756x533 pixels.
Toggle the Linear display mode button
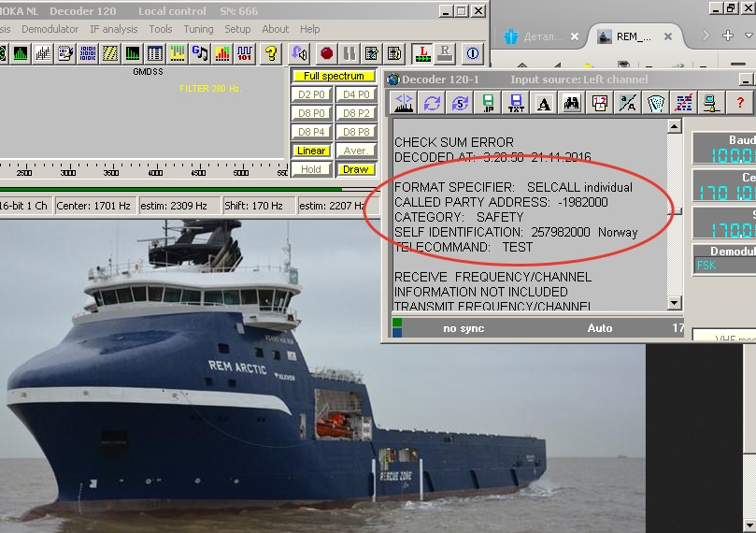coord(311,151)
